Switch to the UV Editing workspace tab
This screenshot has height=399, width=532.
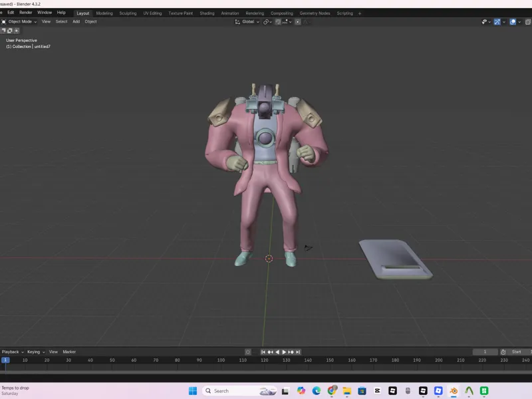[152, 13]
